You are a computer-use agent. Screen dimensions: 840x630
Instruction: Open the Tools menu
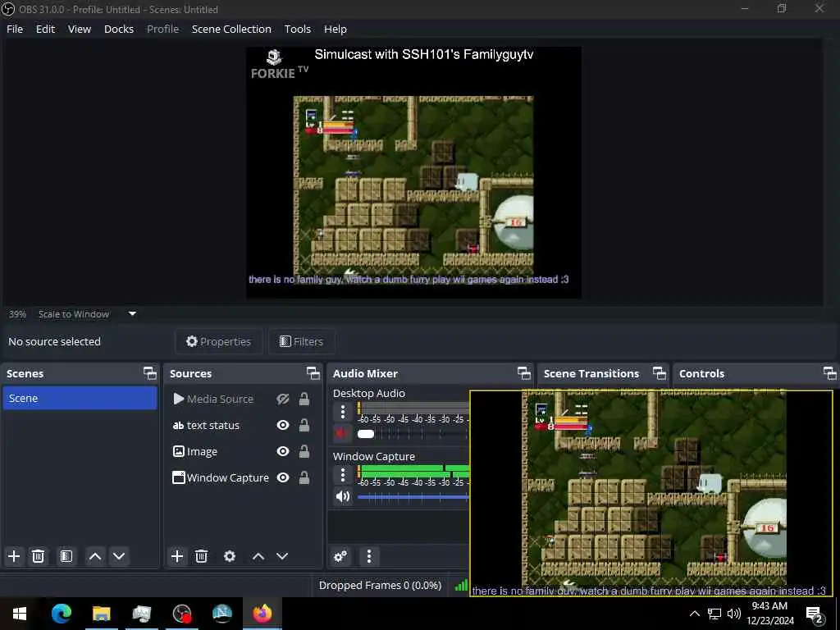click(297, 29)
